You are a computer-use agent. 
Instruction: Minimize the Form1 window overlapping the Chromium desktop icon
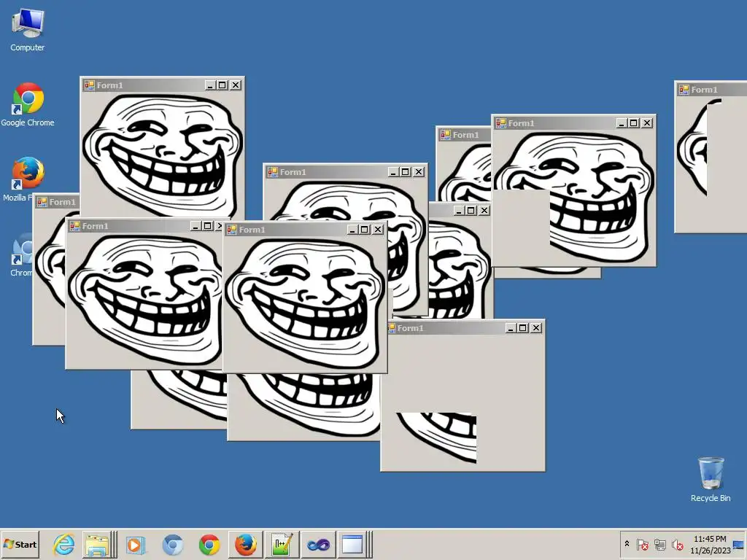point(195,226)
